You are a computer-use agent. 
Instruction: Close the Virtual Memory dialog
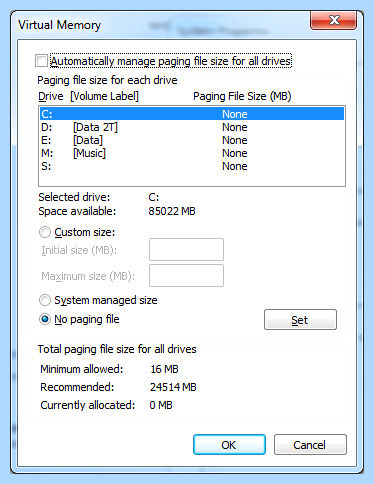(x=333, y=20)
